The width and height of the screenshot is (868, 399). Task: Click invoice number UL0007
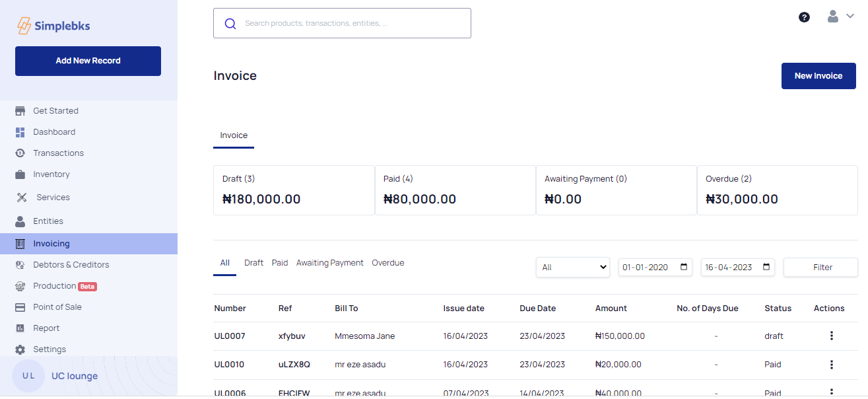click(x=230, y=336)
